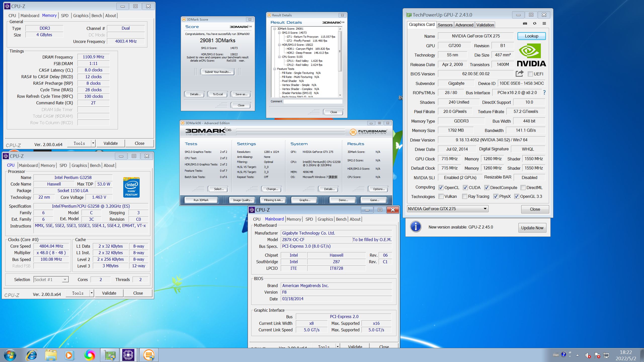Image resolution: width=644 pixels, height=362 pixels.
Task: Toggle the Ray Tracing checkbox
Action: (x=465, y=196)
